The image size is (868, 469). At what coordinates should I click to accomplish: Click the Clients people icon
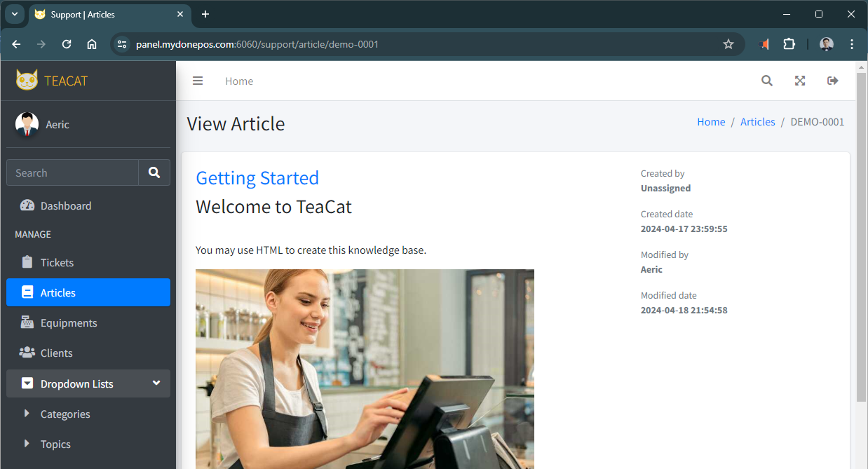pos(27,353)
